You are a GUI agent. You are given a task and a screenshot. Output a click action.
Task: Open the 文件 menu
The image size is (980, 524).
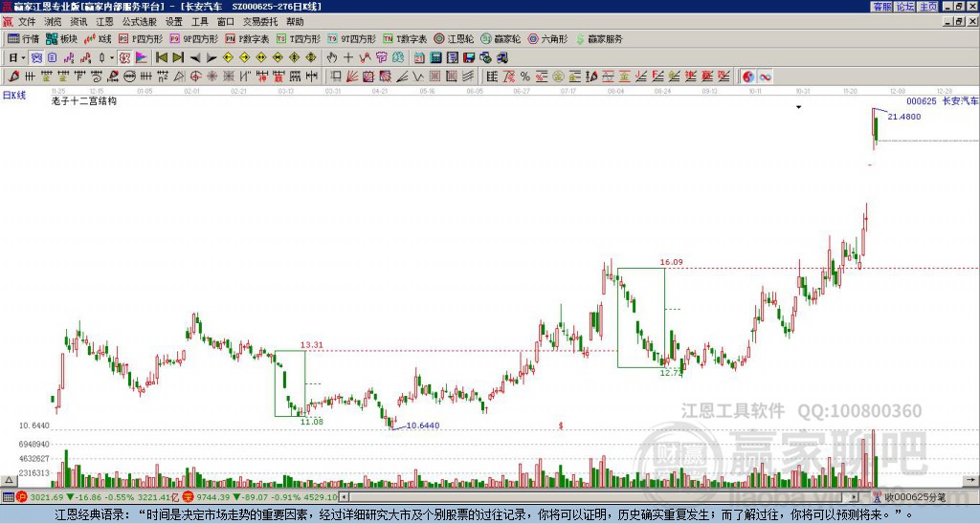tap(27, 22)
